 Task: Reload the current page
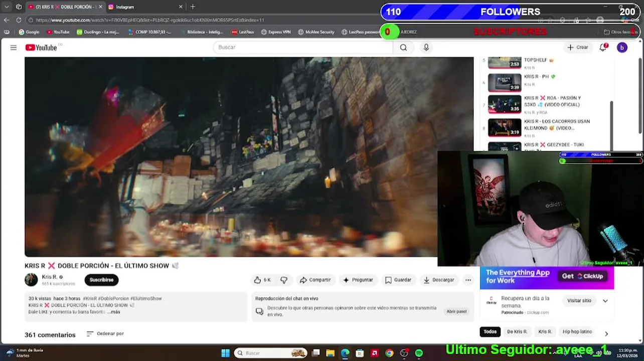[19, 20]
